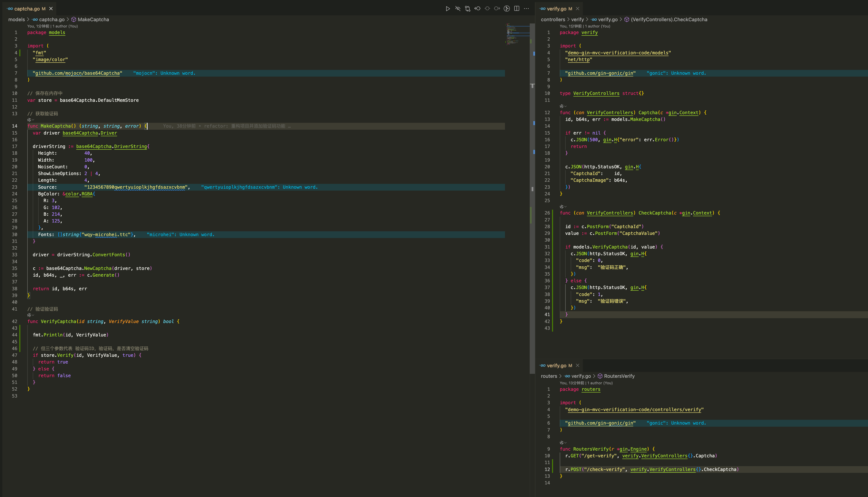Click the "/check-verify" route string
The image size is (868, 497).
click(x=604, y=469)
